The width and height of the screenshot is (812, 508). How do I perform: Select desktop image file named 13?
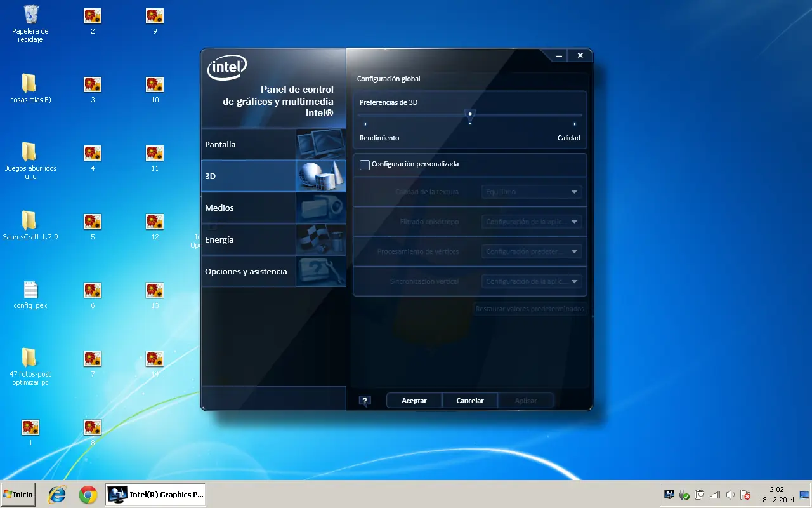(155, 295)
